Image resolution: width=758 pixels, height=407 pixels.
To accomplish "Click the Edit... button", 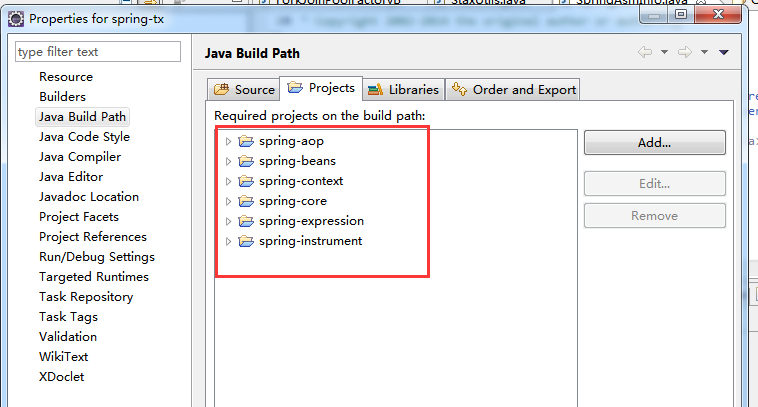I will [655, 184].
